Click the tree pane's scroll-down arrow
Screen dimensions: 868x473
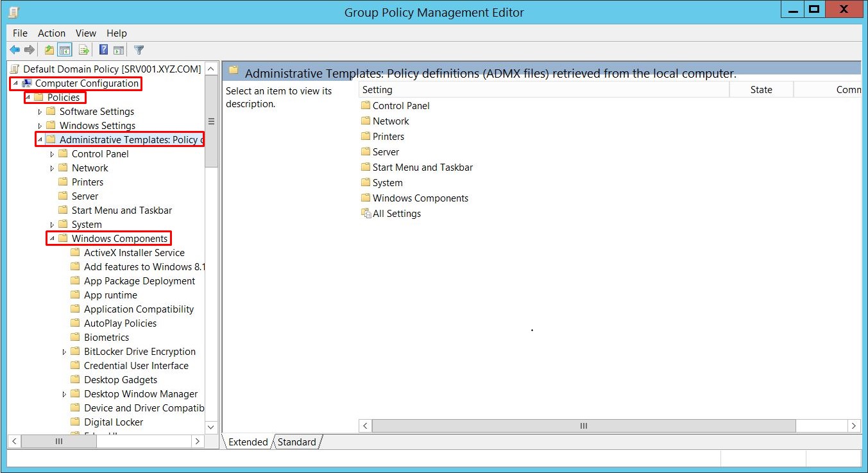point(212,427)
